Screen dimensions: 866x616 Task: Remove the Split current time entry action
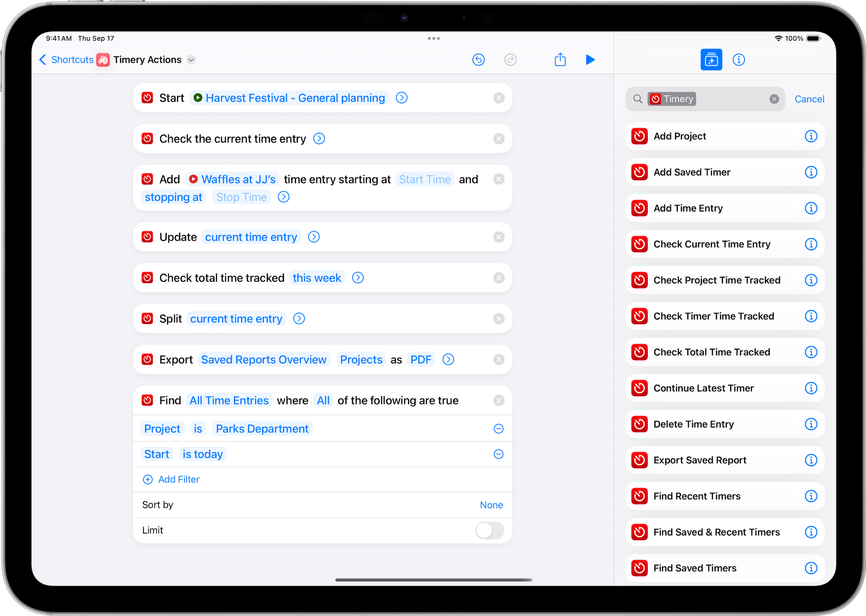498,319
